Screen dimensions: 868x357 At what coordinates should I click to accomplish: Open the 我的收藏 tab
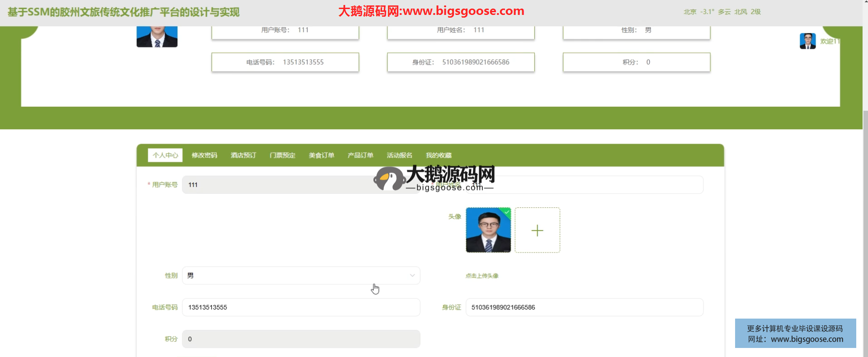point(439,155)
